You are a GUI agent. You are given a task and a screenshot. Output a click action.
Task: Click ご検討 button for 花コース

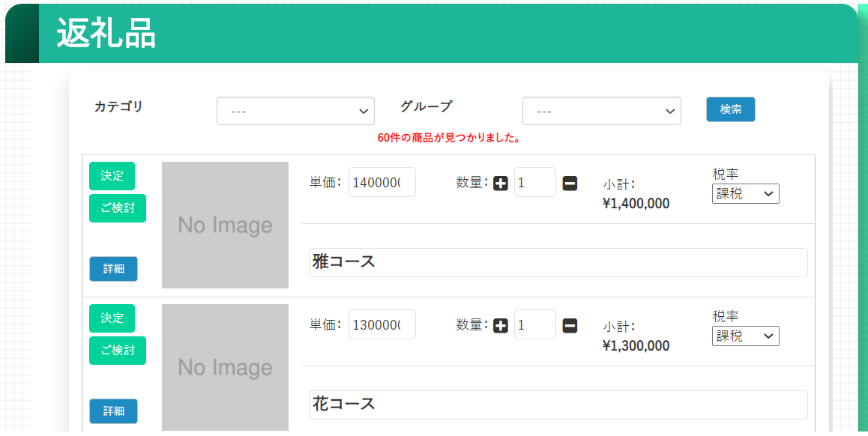118,351
